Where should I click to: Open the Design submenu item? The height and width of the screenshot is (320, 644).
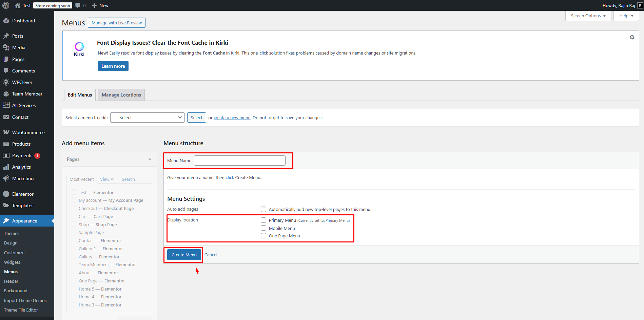[x=11, y=243]
